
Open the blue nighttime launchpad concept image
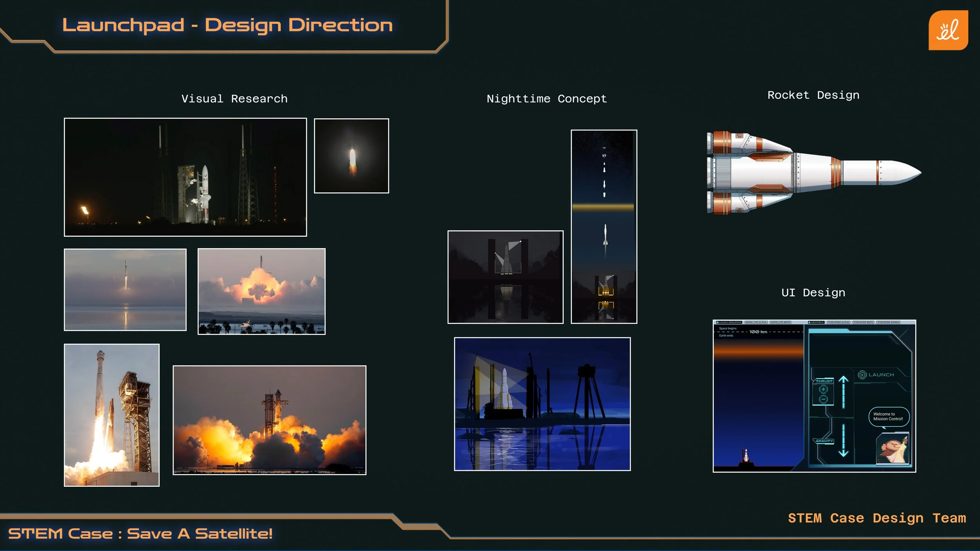(x=542, y=404)
